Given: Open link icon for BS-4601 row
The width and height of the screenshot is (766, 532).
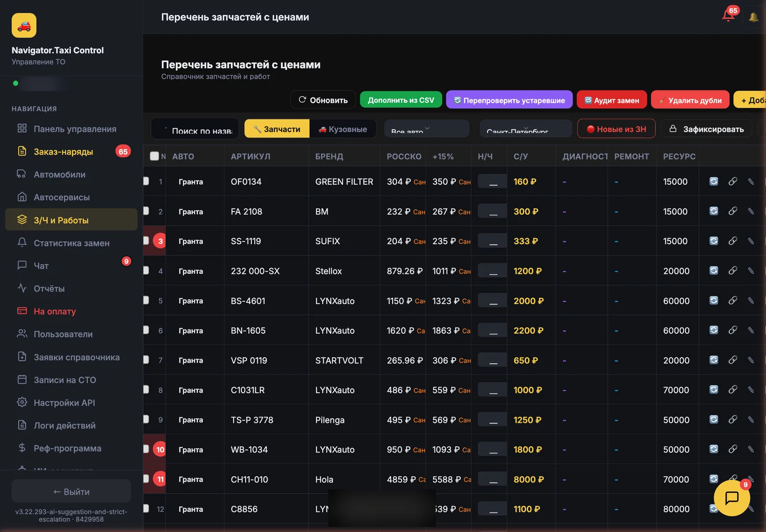Looking at the screenshot, I should pyautogui.click(x=732, y=300).
